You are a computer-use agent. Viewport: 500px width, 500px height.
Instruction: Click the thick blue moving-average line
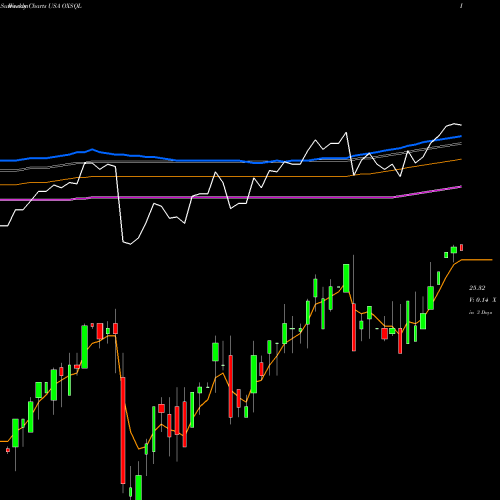pyautogui.click(x=231, y=160)
